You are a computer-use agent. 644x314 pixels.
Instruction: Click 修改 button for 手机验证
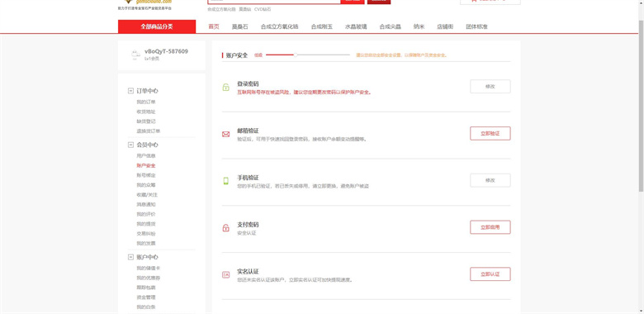click(490, 180)
